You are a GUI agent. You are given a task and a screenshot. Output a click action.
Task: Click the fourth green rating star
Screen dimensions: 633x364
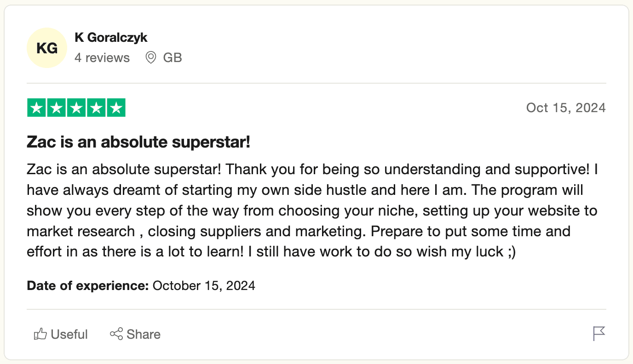96,108
